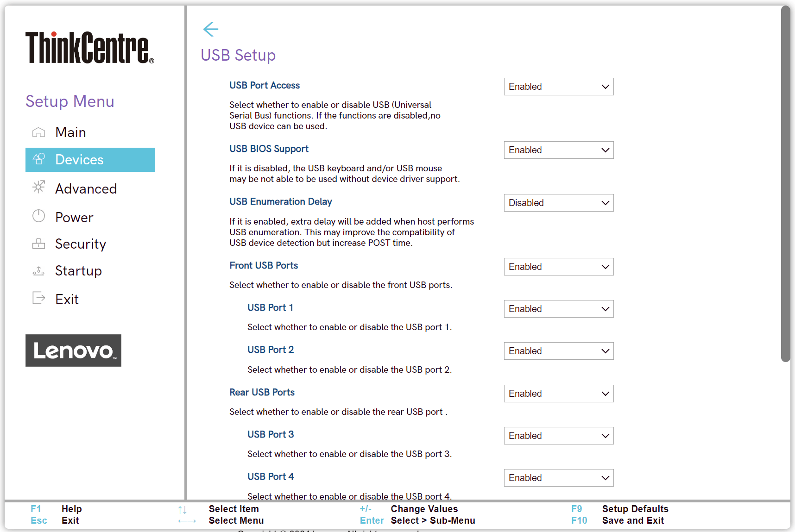Open the Rear USB Ports dropdown
795x532 pixels.
point(559,394)
